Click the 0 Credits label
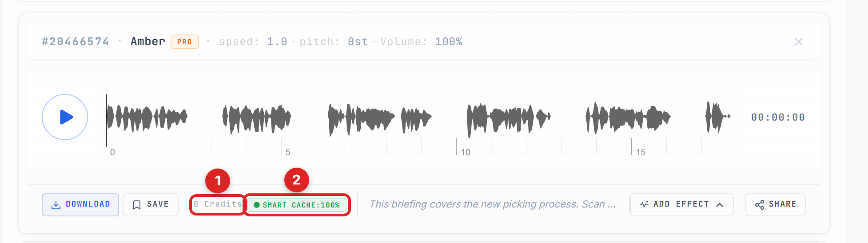The height and width of the screenshot is (243, 868). click(x=218, y=204)
